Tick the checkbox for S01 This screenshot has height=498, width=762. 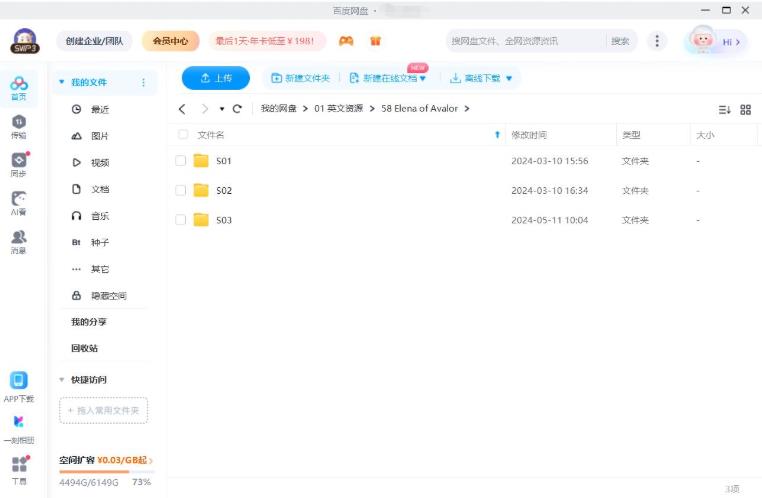coord(180,161)
